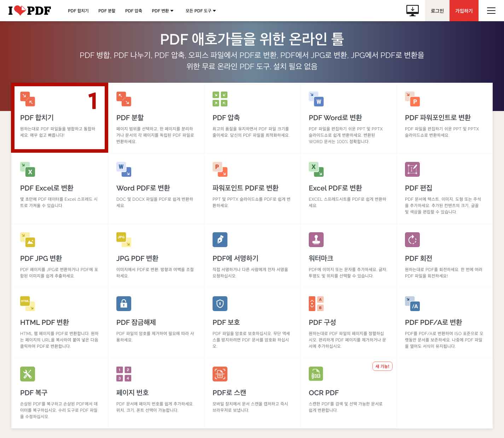Open the 워터마크 stamp icon
The width and height of the screenshot is (504, 438).
(316, 239)
